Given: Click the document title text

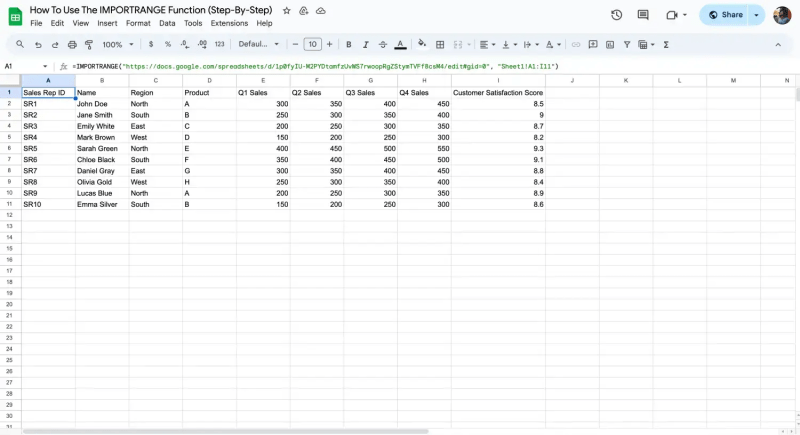Looking at the screenshot, I should (151, 10).
